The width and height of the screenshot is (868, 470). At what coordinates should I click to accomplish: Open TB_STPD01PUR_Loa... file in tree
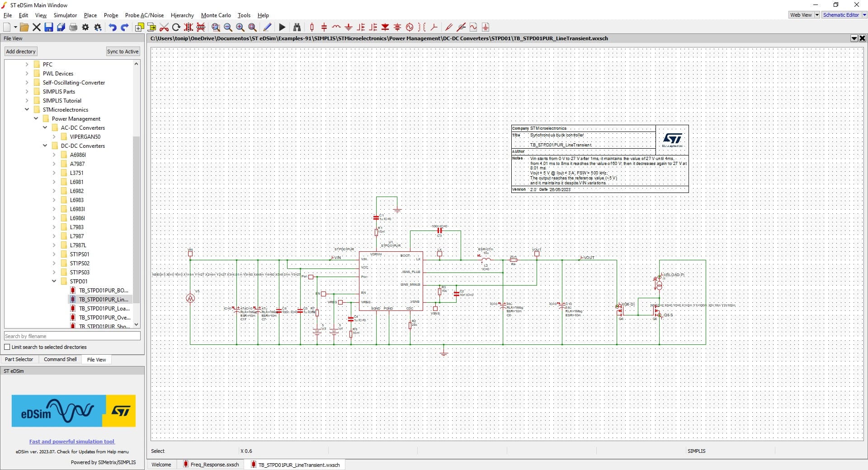(x=104, y=308)
